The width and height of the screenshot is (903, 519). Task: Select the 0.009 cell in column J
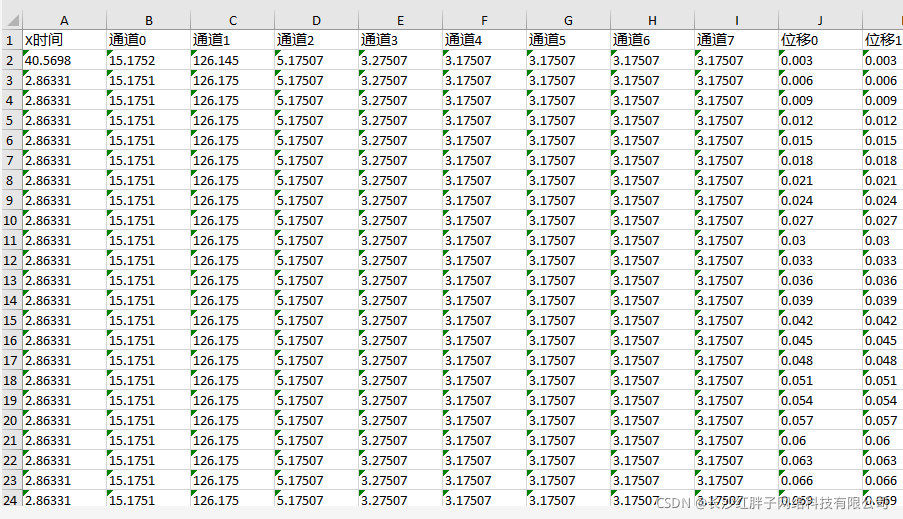(x=821, y=100)
